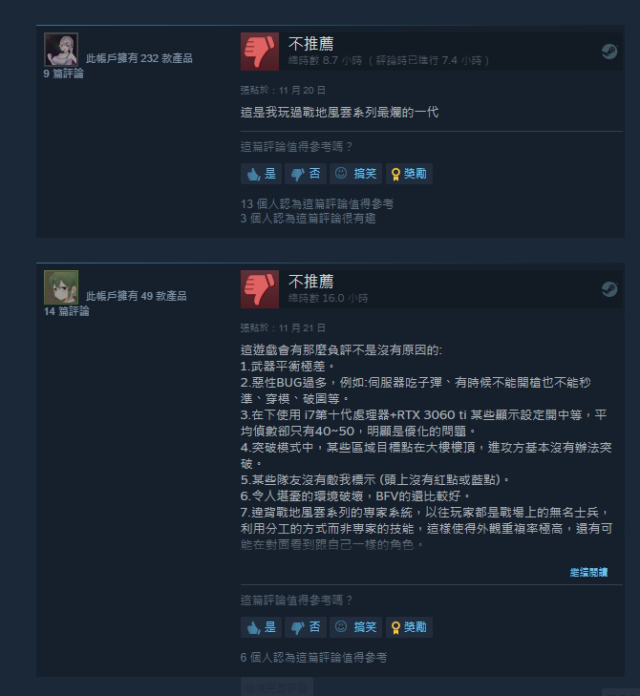Vote 否 on the second review
This screenshot has width=640, height=696.
(x=305, y=627)
